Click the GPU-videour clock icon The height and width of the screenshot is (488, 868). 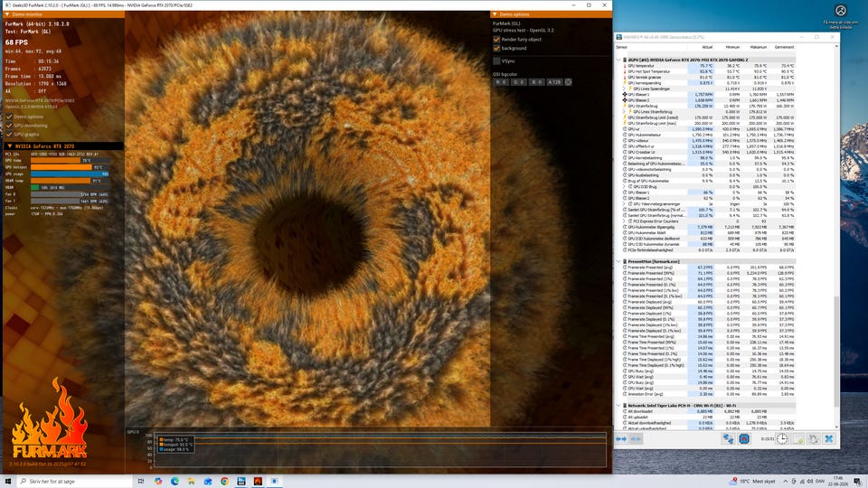(625, 141)
